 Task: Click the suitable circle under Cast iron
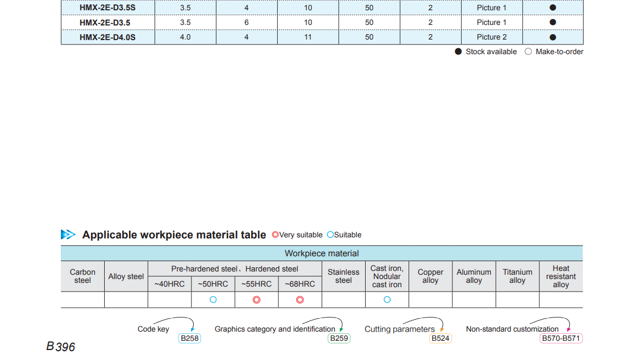point(387,300)
